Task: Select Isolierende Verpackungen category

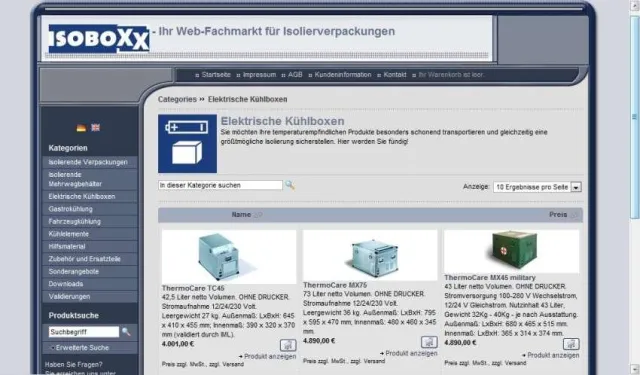Action: (90, 162)
